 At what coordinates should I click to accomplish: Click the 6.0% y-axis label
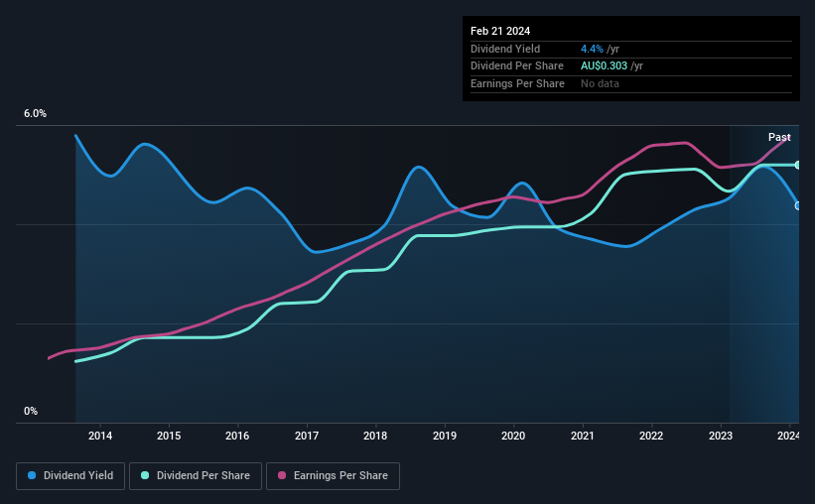(x=35, y=114)
